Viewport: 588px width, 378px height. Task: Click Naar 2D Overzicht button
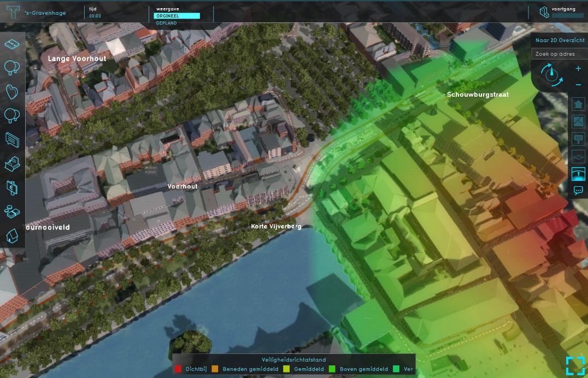point(560,40)
